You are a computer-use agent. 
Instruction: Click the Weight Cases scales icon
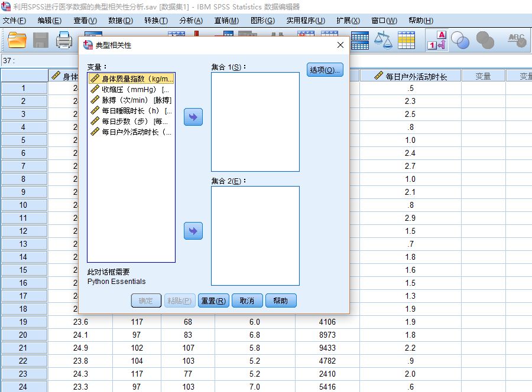point(383,41)
